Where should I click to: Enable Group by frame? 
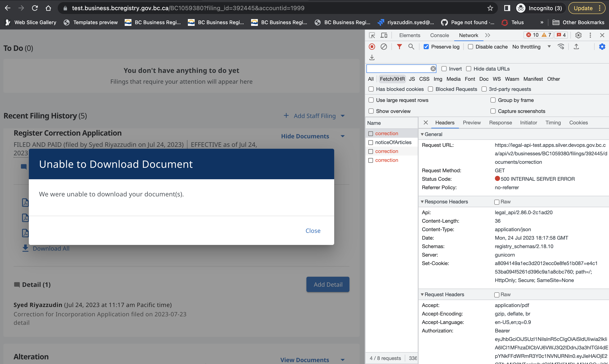[493, 100]
